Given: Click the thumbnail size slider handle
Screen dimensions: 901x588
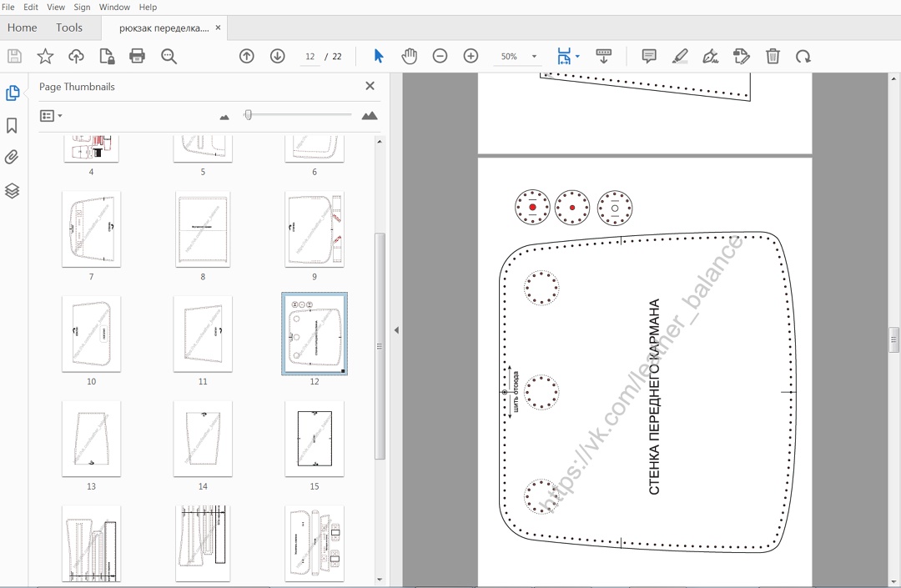Looking at the screenshot, I should (248, 115).
